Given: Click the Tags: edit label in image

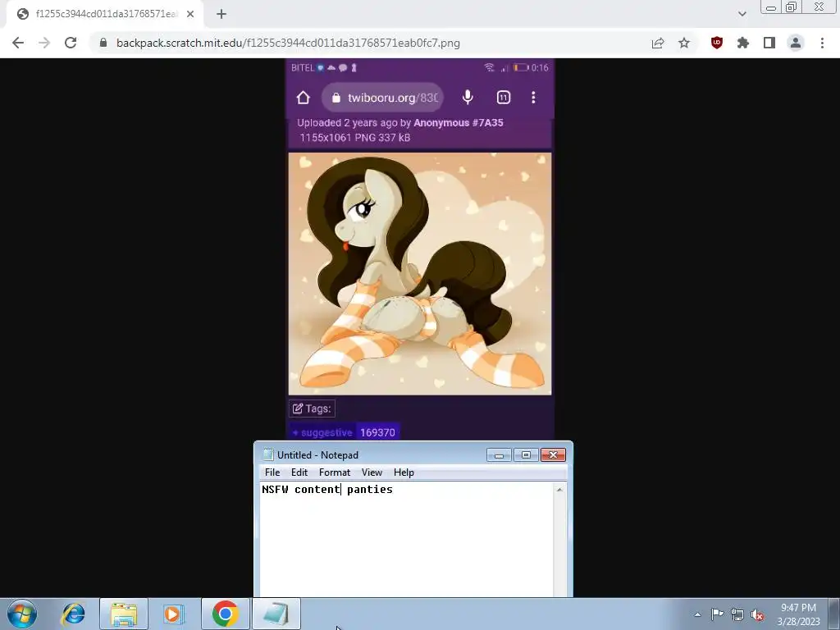Looking at the screenshot, I should [x=312, y=409].
